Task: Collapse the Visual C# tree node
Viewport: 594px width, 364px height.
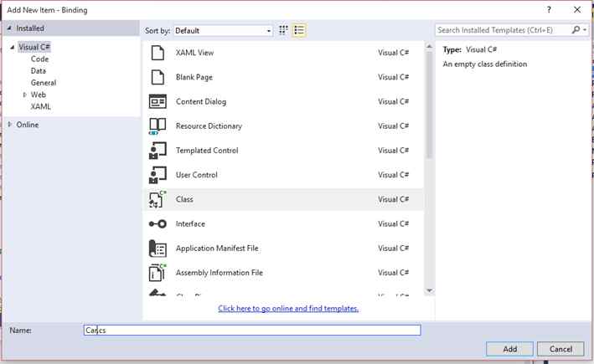Action: (x=12, y=48)
